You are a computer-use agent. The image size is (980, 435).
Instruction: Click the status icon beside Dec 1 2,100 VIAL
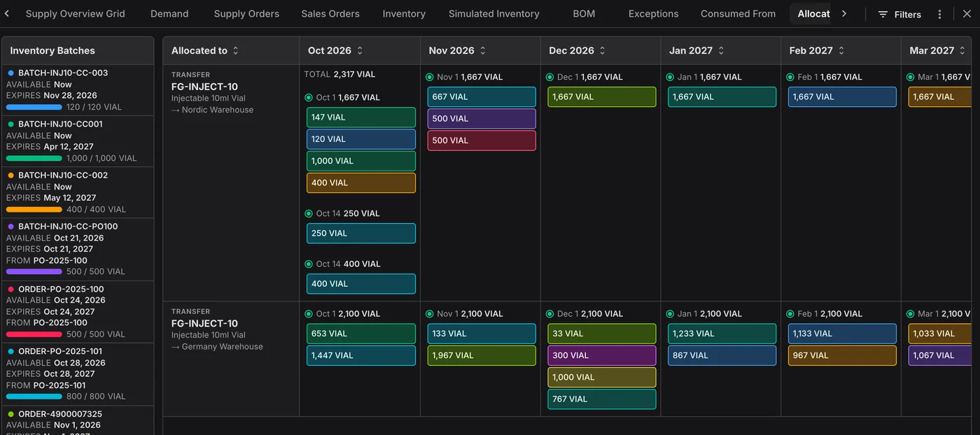549,314
